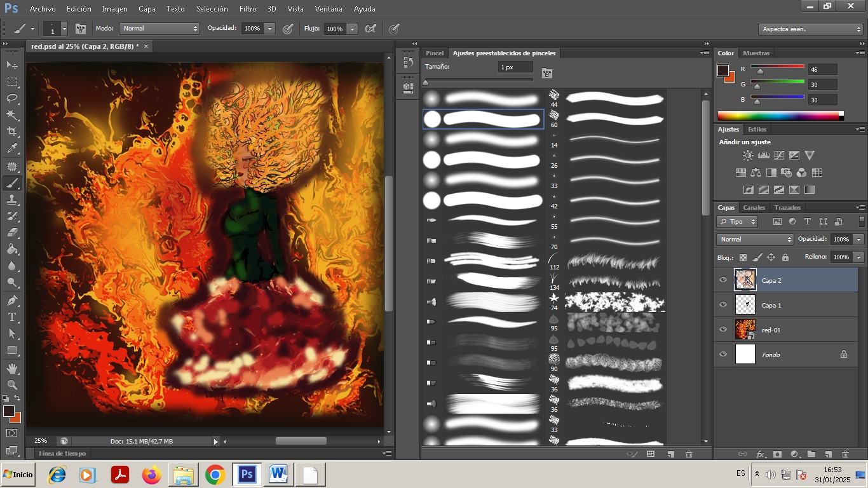Toggle the Brush panel from options bar
The height and width of the screenshot is (488, 868).
pyautogui.click(x=81, y=29)
